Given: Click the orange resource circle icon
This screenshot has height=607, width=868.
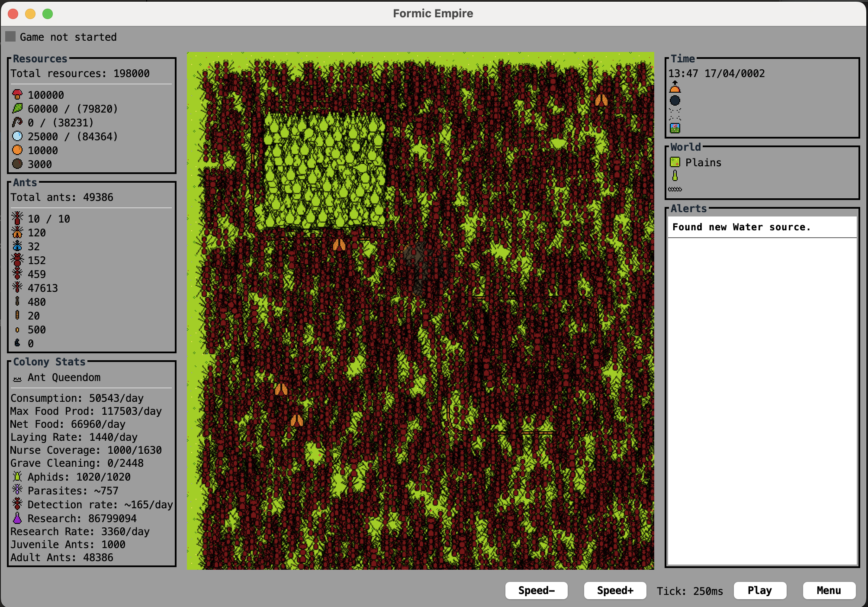Looking at the screenshot, I should click(17, 150).
